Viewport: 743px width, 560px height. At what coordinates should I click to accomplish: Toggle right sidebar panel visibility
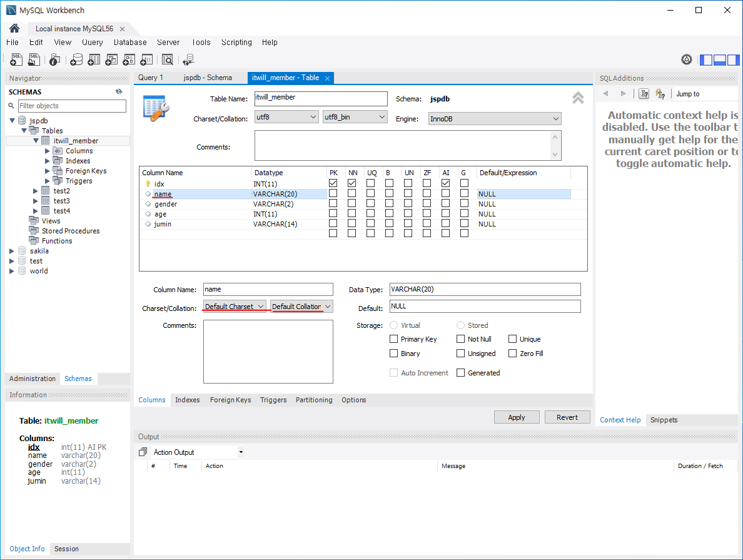point(733,59)
